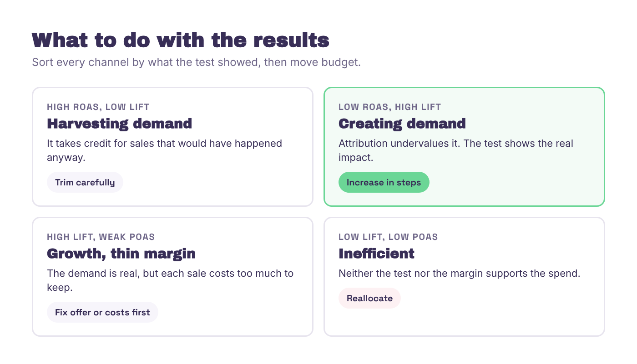This screenshot has width=637, height=364.
Task: Select the HIGH LIFT, WEAK POAS label
Action: tap(101, 237)
